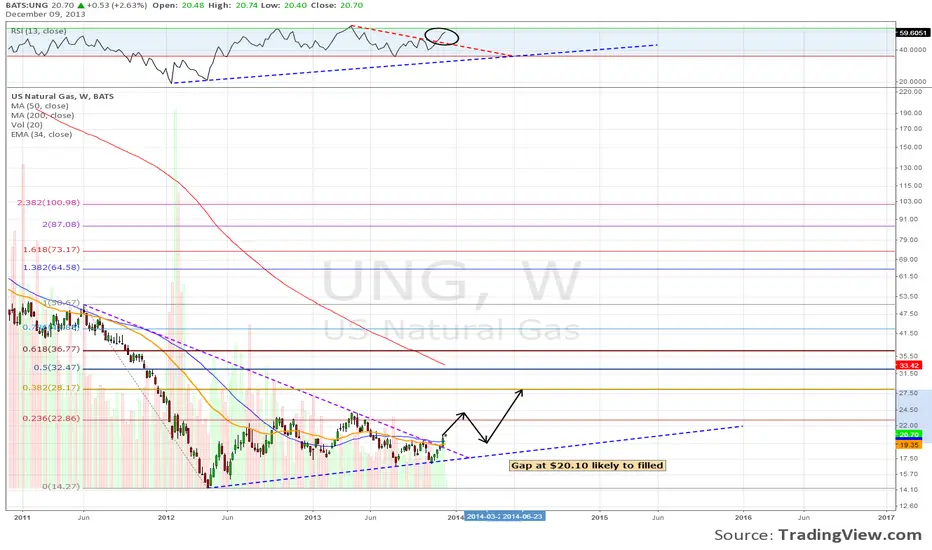Select the 0.5(32.47) Fibonacci level label

click(56, 367)
